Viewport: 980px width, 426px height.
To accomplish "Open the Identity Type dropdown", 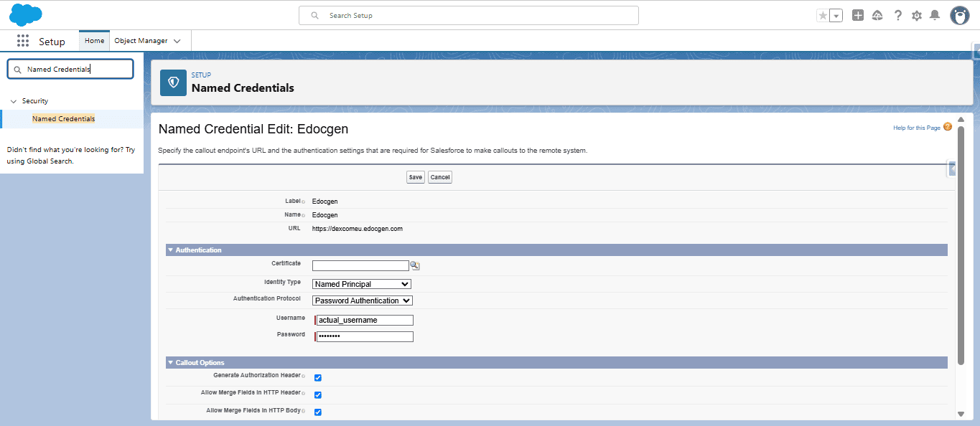I will point(362,284).
